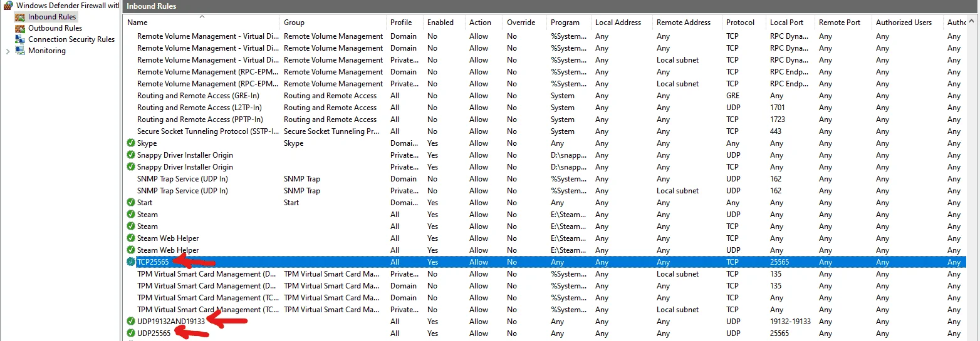980x341 pixels.
Task: Select Routing and Remote Access (PPTP-In) rule
Action: click(200, 120)
